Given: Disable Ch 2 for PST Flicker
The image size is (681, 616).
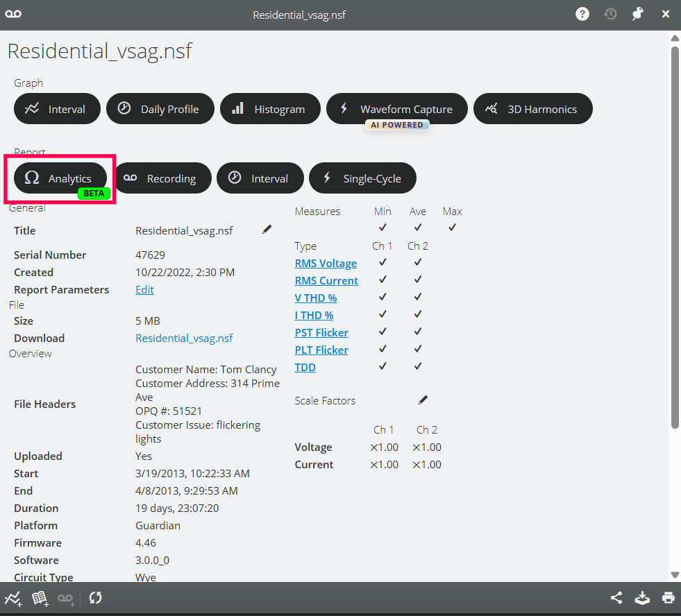Looking at the screenshot, I should coord(417,332).
